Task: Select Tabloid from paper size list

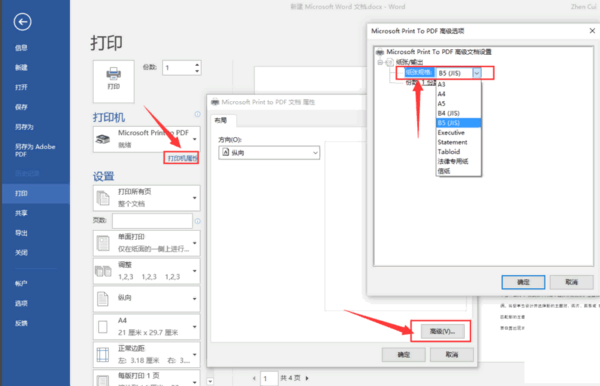Action: [449, 151]
